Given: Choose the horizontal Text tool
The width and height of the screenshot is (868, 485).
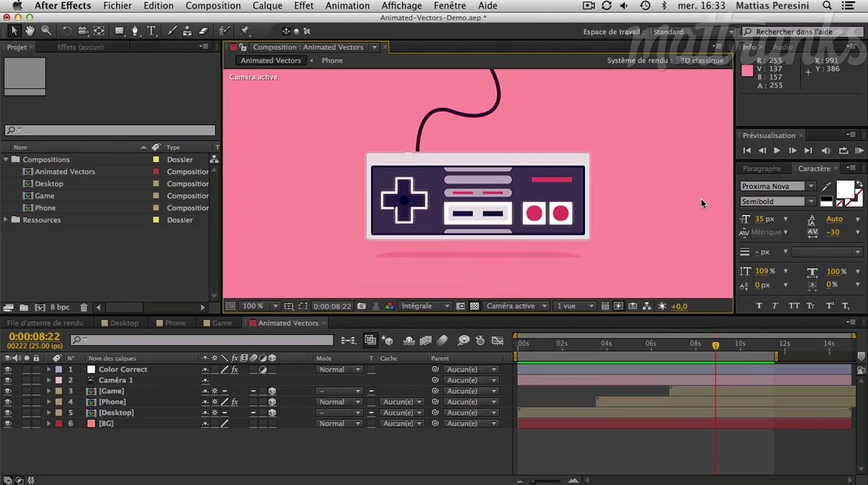Looking at the screenshot, I should click(x=151, y=31).
